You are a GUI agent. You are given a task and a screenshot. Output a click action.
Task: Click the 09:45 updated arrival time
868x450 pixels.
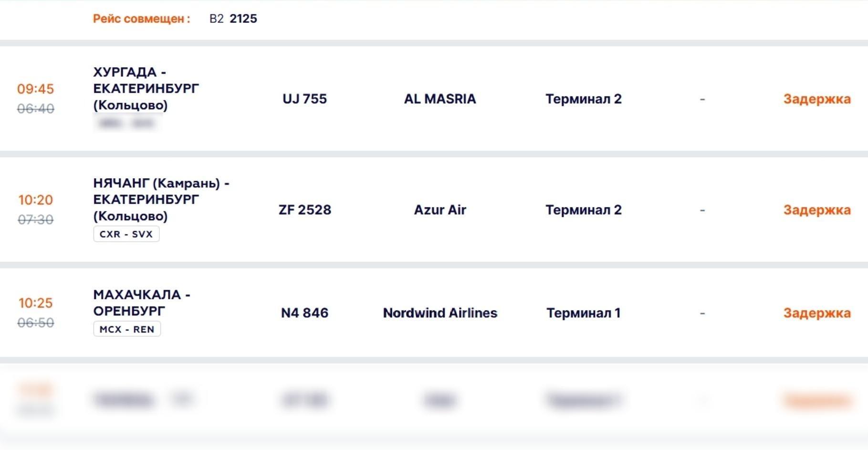pos(35,89)
